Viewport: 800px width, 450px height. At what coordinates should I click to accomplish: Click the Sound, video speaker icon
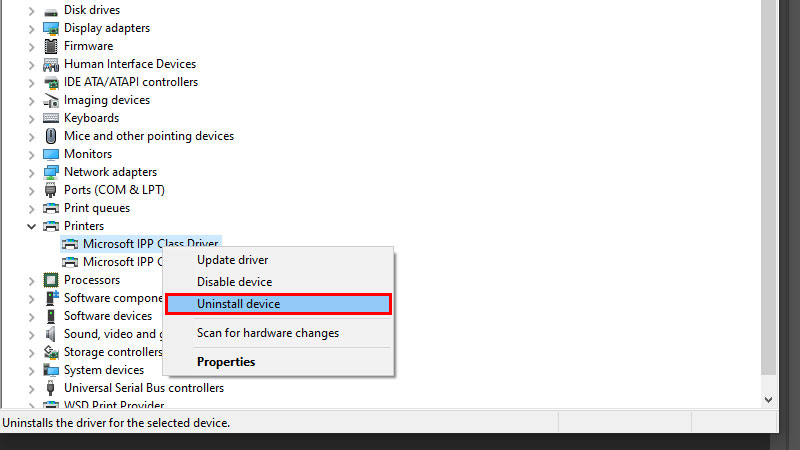[x=51, y=334]
